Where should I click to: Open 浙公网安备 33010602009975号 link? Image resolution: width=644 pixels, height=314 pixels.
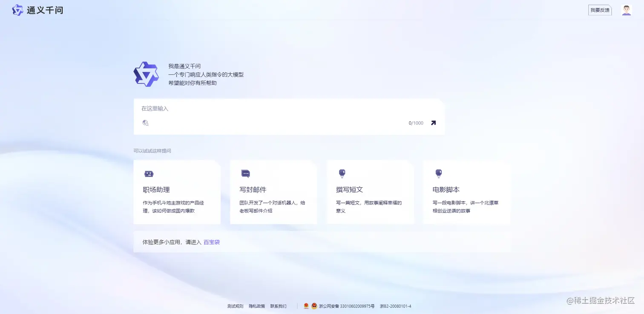click(x=347, y=306)
